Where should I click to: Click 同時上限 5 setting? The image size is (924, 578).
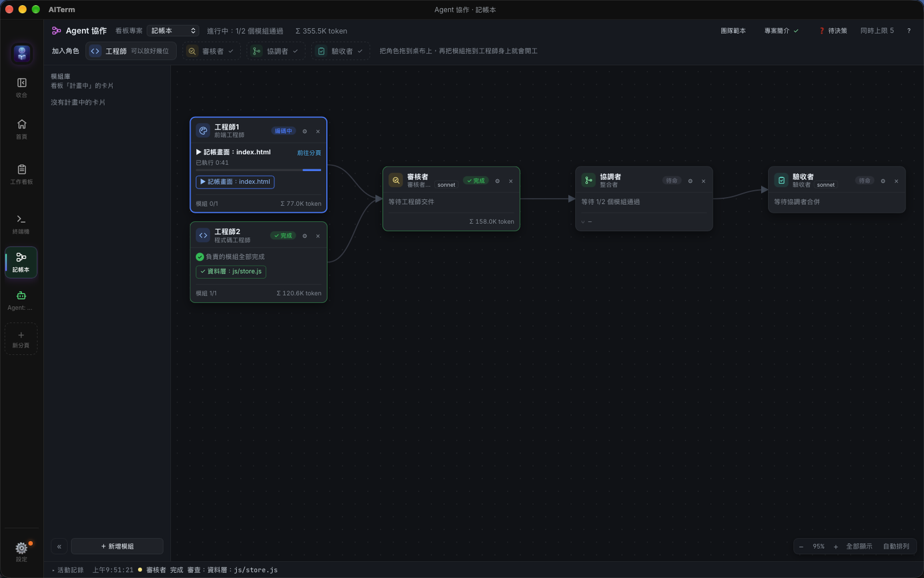point(877,31)
